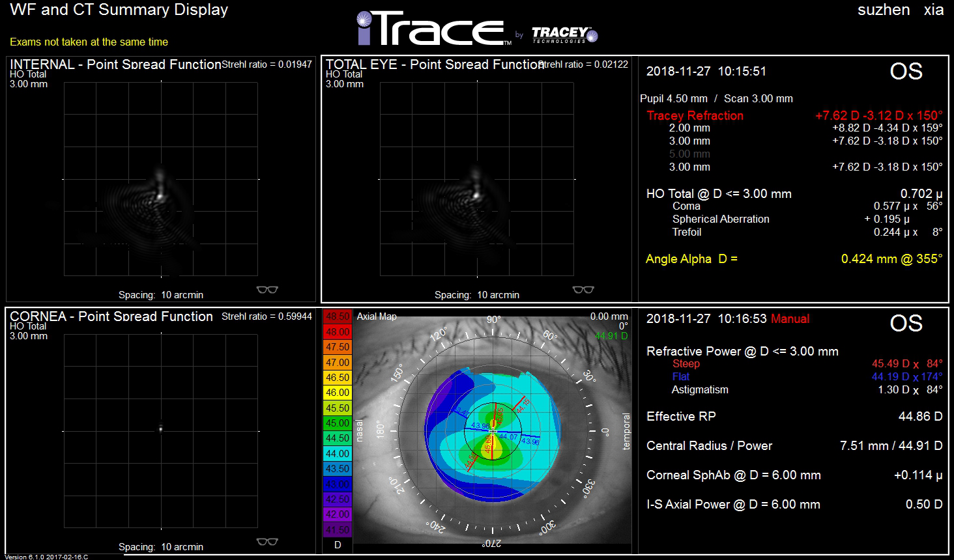Click Strehl ratio = 0.59944 value
This screenshot has height=560, width=954.
tap(267, 316)
